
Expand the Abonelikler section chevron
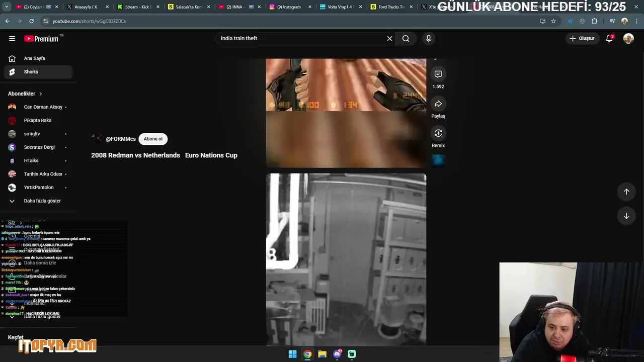(41, 94)
